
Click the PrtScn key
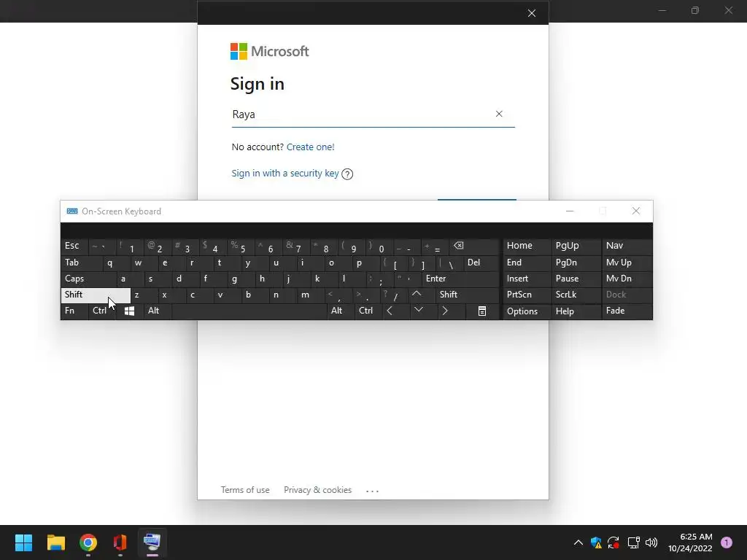tap(527, 295)
